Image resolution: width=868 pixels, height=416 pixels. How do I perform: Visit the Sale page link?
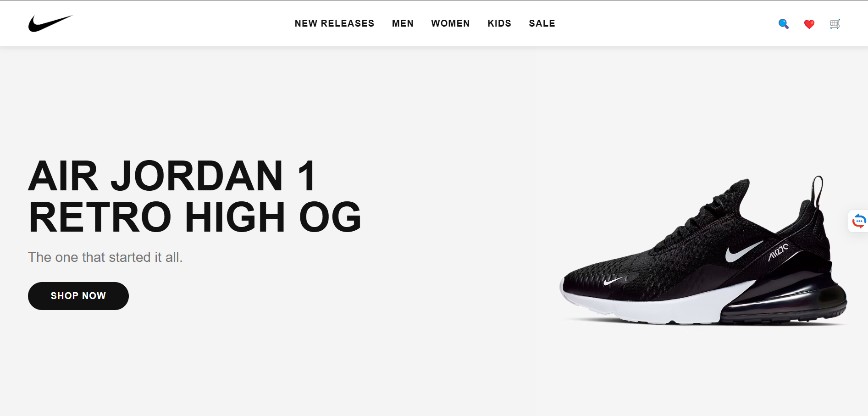542,23
